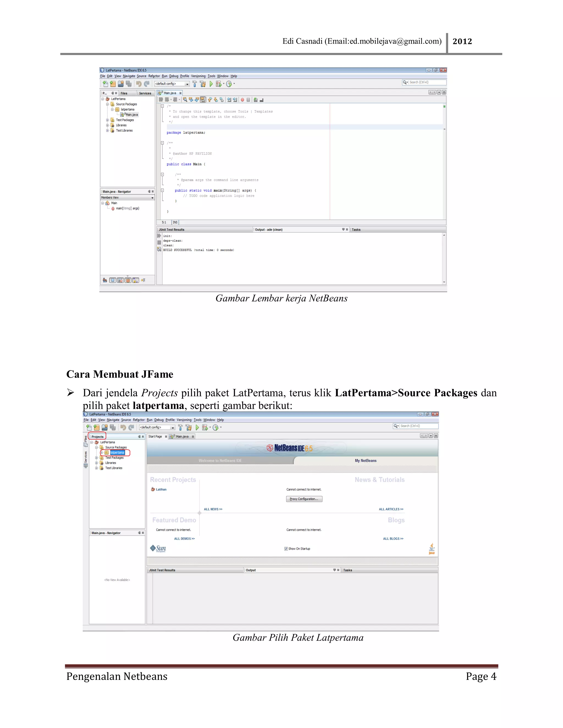
Task: Click Open Project icon in the upper screenshot toolbar
Action: [x=120, y=84]
